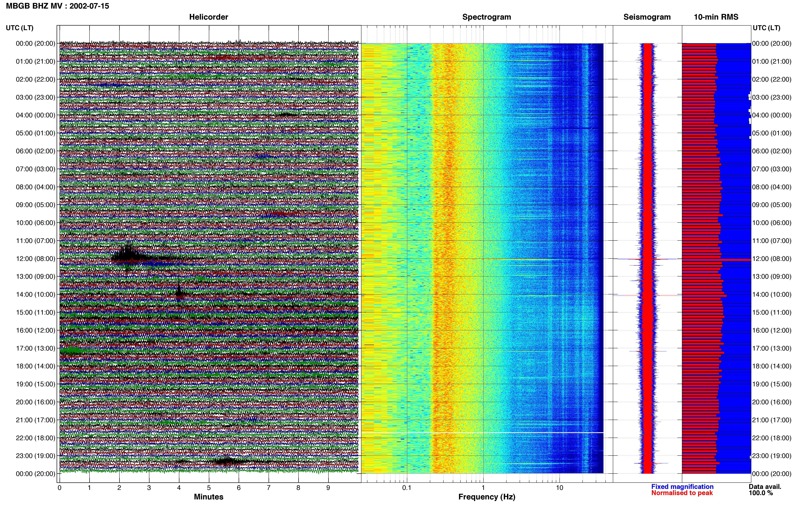Click the 100.0 % availability value
The width and height of the screenshot is (812, 508).
(x=761, y=493)
